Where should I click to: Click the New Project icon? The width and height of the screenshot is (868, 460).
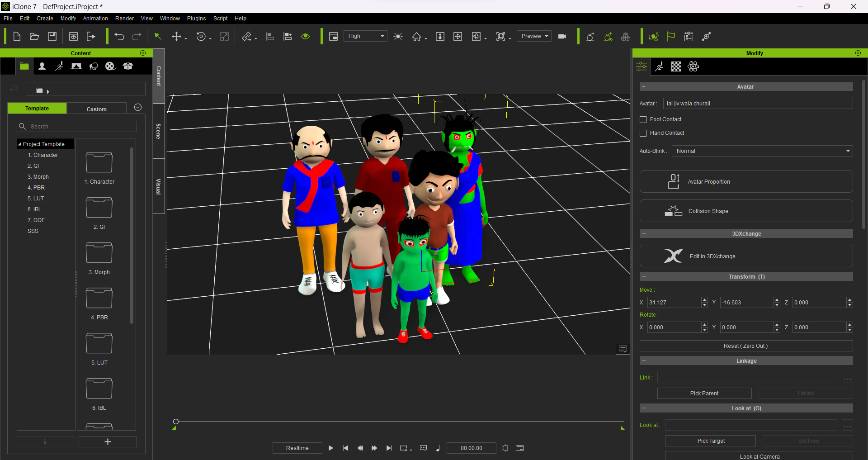point(17,37)
